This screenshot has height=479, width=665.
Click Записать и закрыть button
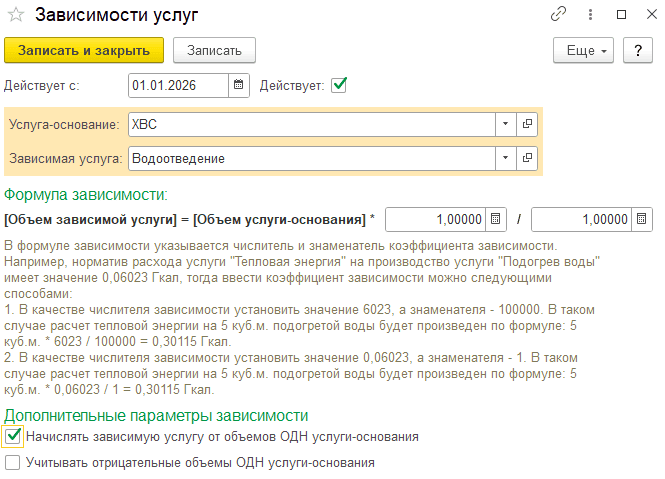(x=84, y=50)
